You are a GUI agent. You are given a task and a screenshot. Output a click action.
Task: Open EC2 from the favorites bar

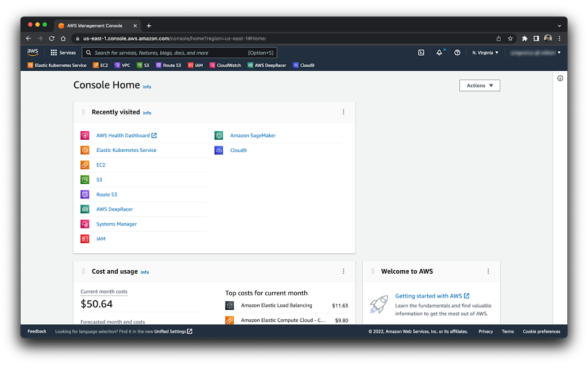100,66
